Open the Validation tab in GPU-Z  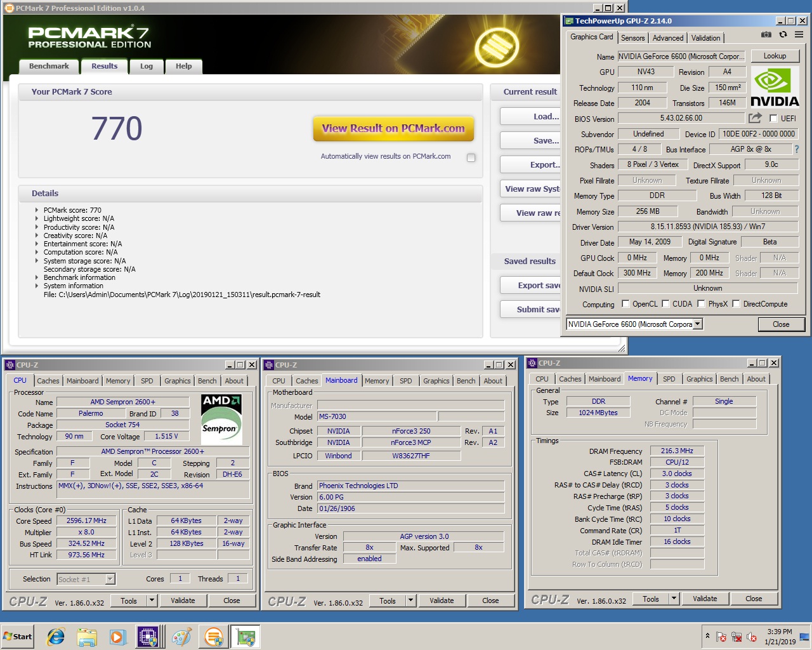point(705,38)
